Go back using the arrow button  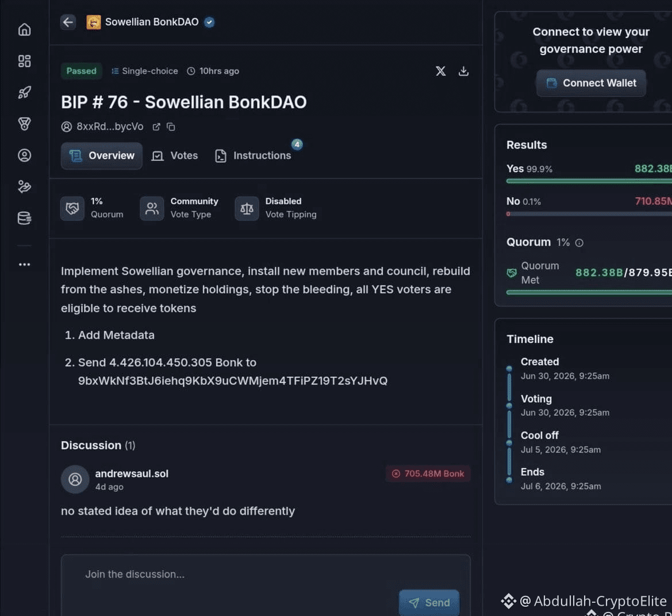coord(68,22)
